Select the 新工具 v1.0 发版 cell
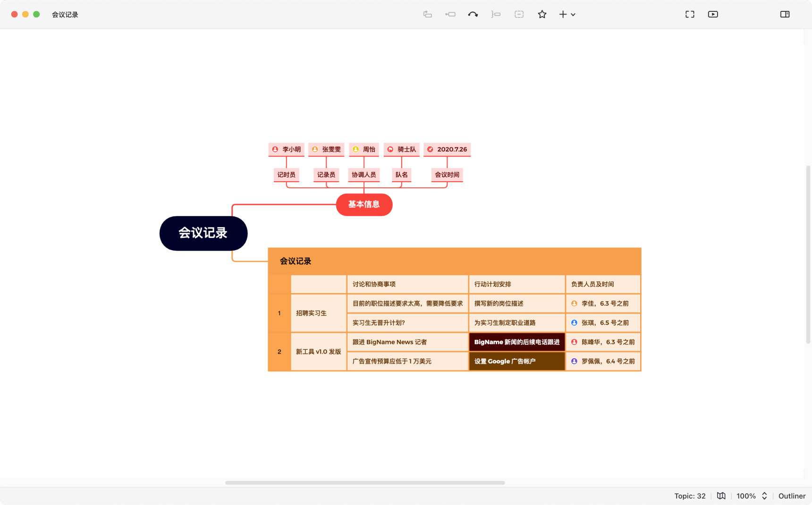 click(x=319, y=352)
